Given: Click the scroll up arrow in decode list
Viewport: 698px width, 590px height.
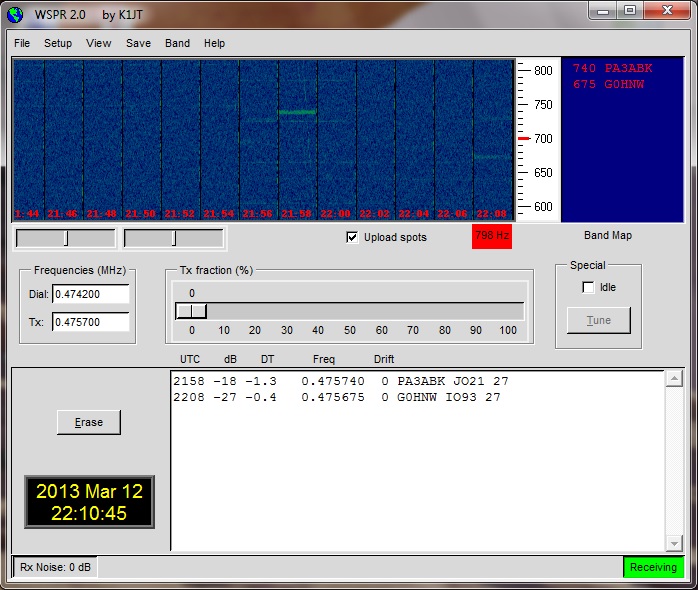Looking at the screenshot, I should [675, 379].
